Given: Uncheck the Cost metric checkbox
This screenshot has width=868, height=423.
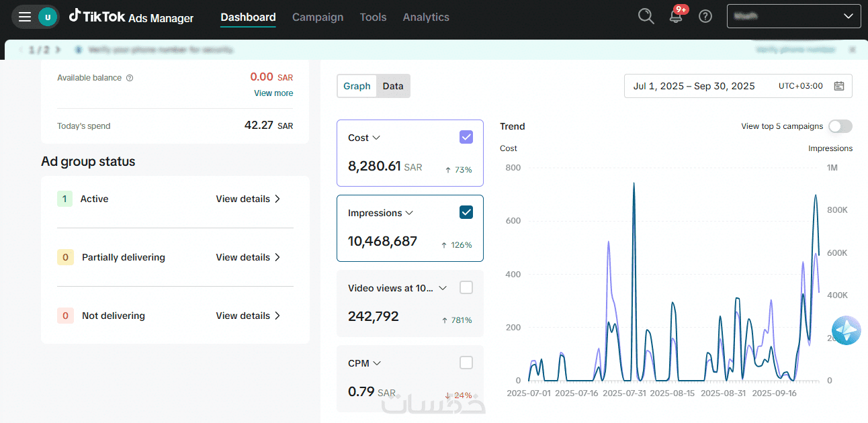Looking at the screenshot, I should tap(466, 137).
